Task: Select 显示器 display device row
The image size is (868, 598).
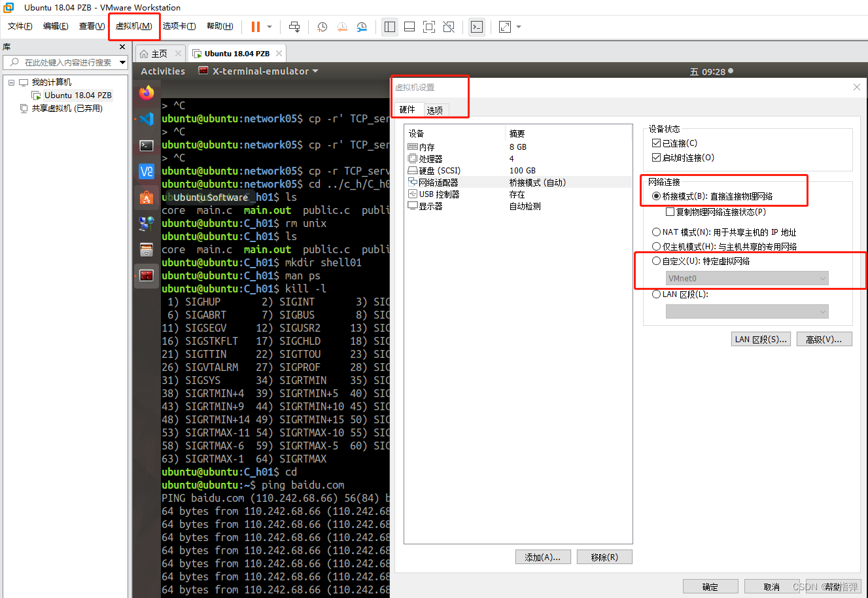Action: (518, 206)
